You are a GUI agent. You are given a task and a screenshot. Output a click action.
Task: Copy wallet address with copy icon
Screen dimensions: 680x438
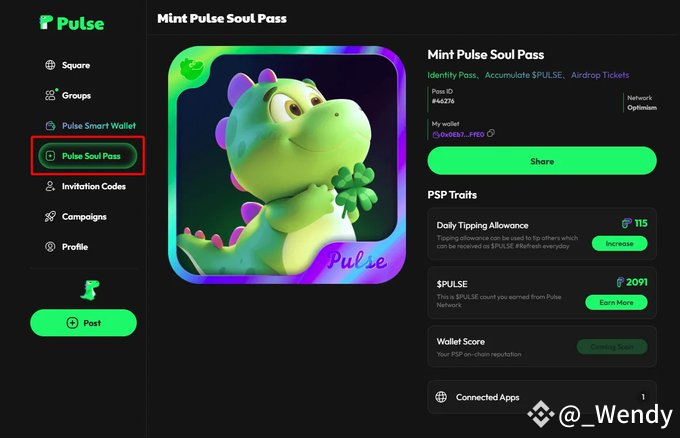[490, 133]
